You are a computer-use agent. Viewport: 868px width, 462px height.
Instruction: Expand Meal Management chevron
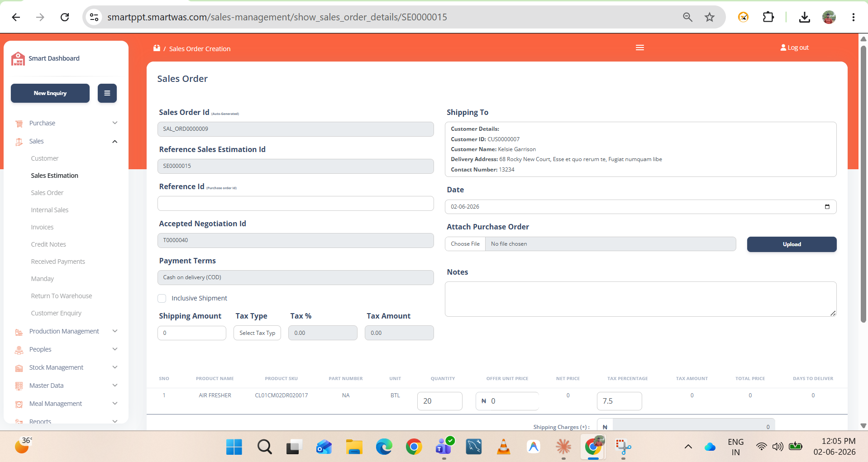(115, 404)
